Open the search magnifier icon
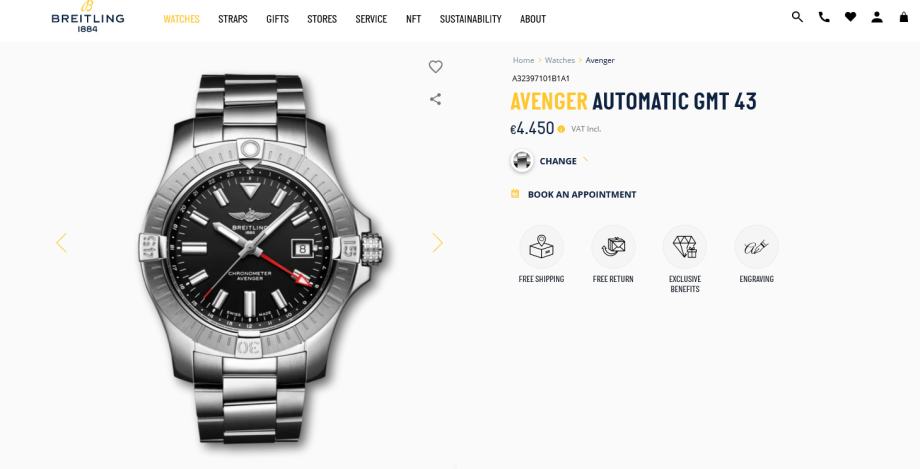The image size is (920, 469). 797,17
